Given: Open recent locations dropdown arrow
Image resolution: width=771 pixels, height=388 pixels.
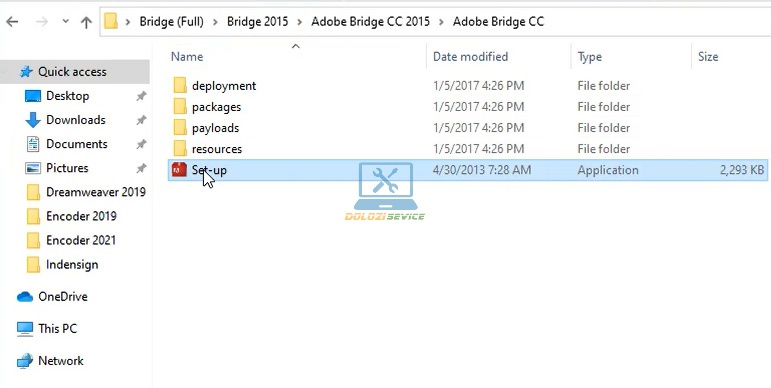Looking at the screenshot, I should pyautogui.click(x=66, y=22).
